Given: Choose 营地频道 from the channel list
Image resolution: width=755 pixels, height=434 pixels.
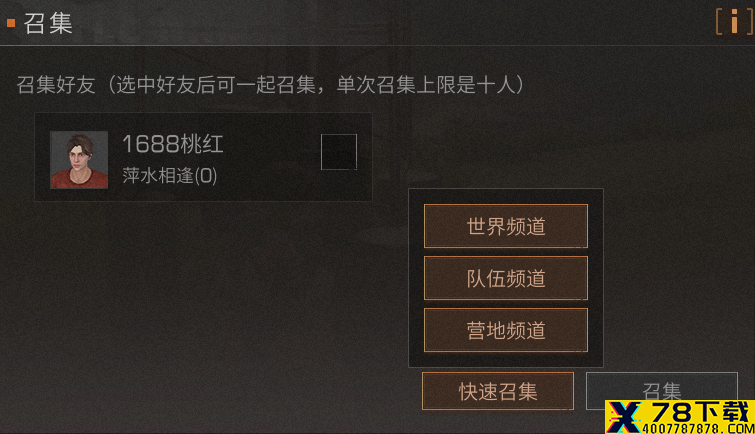Looking at the screenshot, I should (x=506, y=330).
